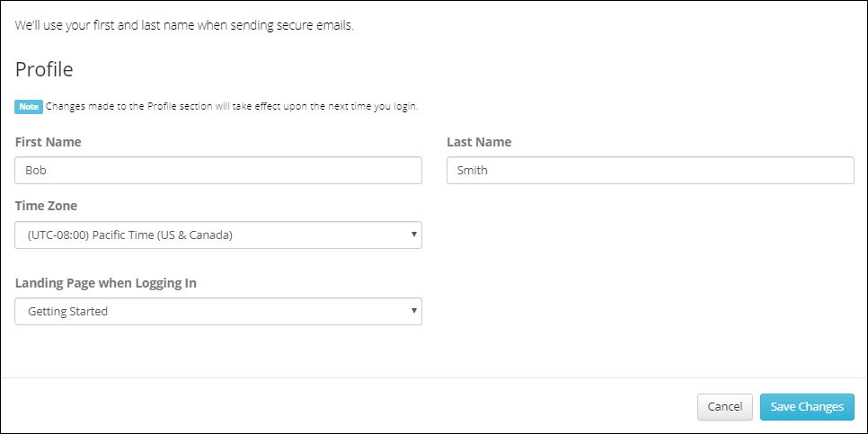Open the Landing Page when Logging In dropdown
The image size is (868, 434).
coord(218,312)
